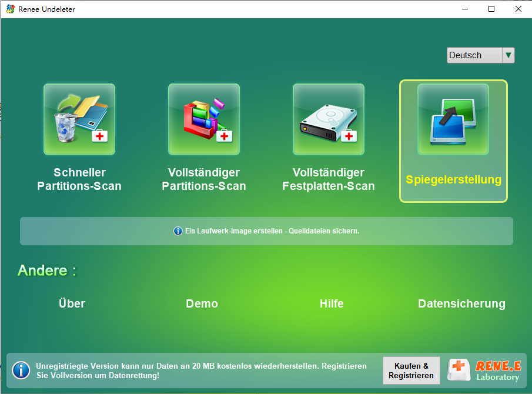Open the RENE.E Laboratory logo
This screenshot has height=394, width=532.
[x=484, y=370]
